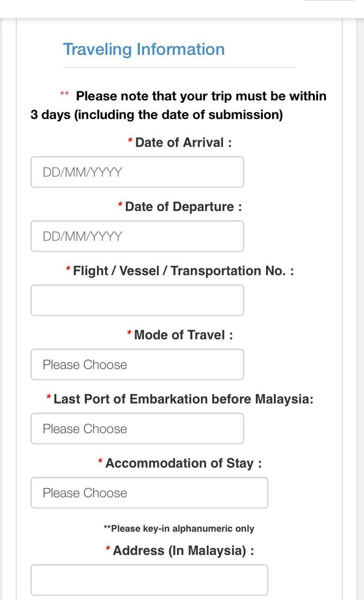The height and width of the screenshot is (600, 364).
Task: Click the "Date of Departure :" label text
Action: (x=183, y=207)
